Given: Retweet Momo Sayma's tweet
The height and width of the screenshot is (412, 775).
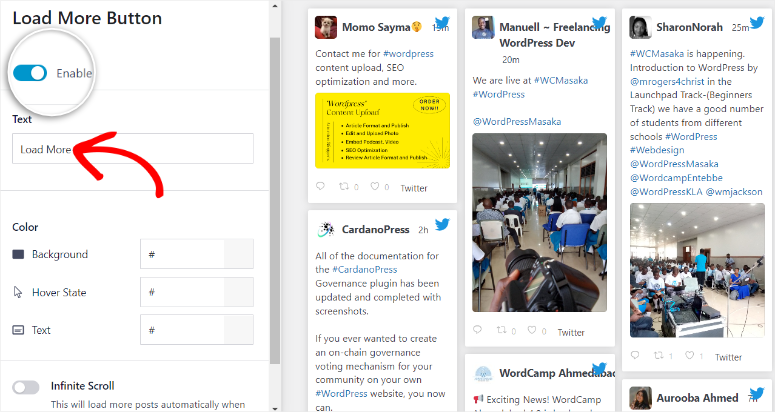Looking at the screenshot, I should (x=344, y=186).
